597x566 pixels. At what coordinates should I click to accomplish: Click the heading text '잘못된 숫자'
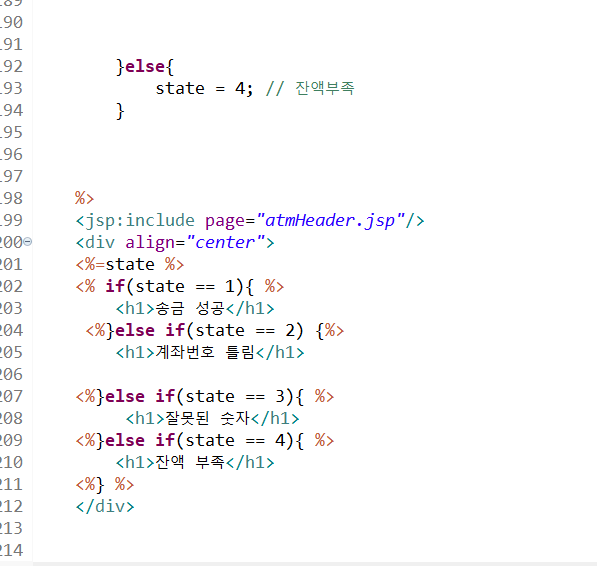pos(207,418)
